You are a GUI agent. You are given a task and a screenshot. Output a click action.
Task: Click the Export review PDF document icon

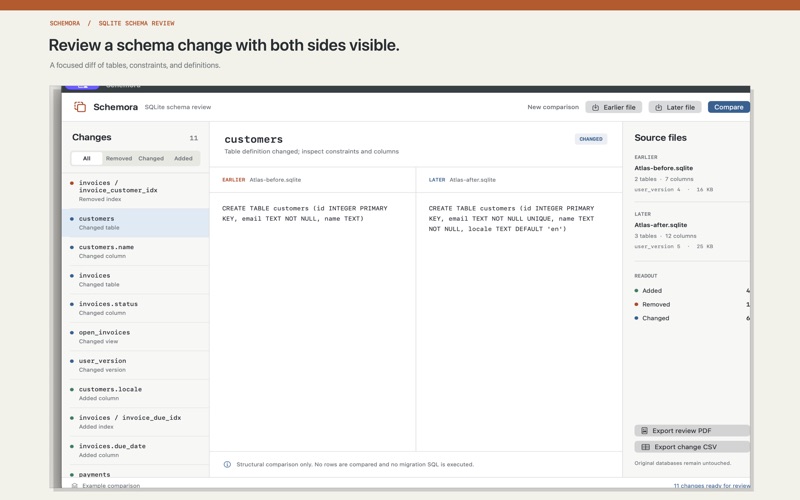coord(644,431)
